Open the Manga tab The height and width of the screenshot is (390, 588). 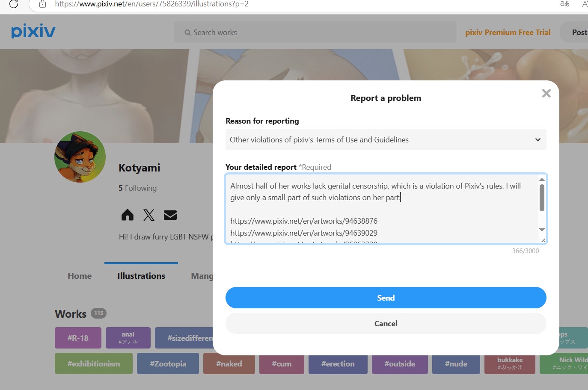pyautogui.click(x=202, y=276)
